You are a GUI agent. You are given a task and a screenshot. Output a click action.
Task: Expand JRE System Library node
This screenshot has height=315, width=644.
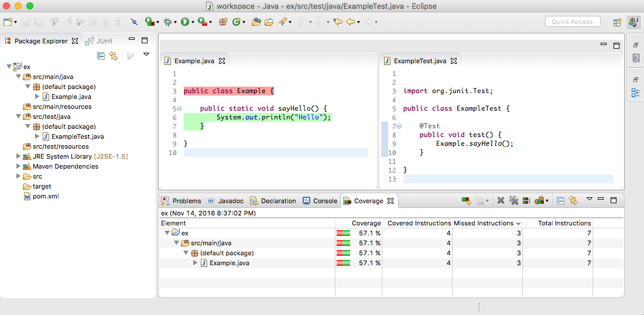[18, 156]
